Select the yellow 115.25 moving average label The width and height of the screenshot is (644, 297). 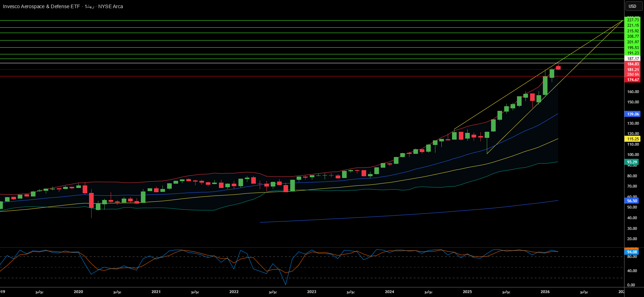633,139
